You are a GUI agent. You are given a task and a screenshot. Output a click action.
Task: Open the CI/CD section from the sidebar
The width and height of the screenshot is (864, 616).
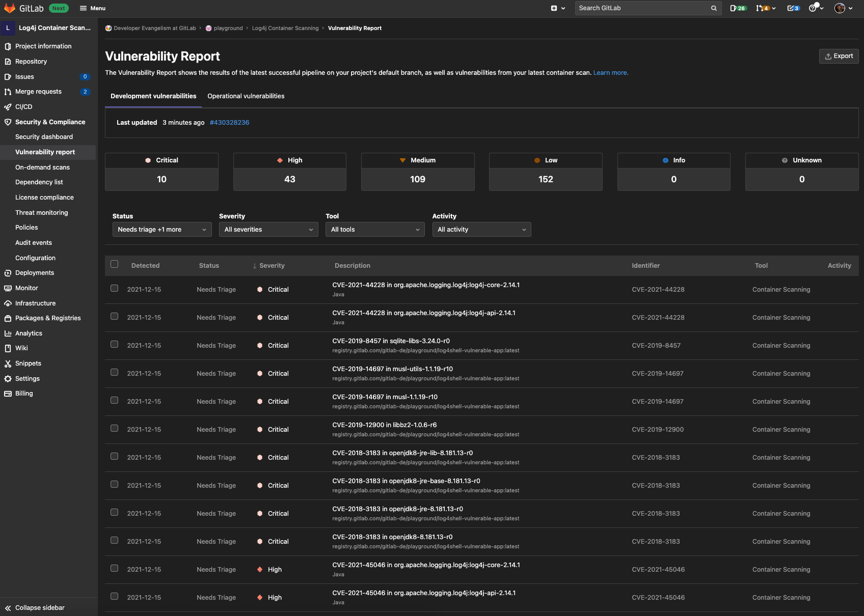[x=23, y=106]
